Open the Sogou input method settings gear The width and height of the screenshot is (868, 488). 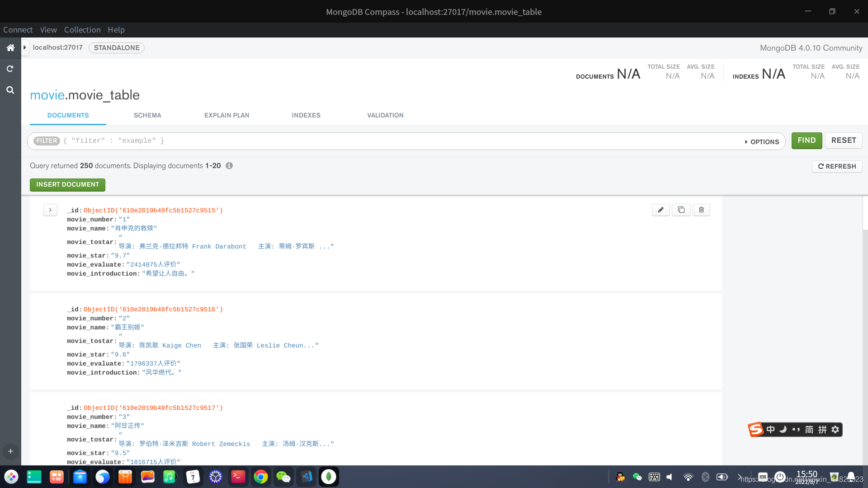(835, 430)
